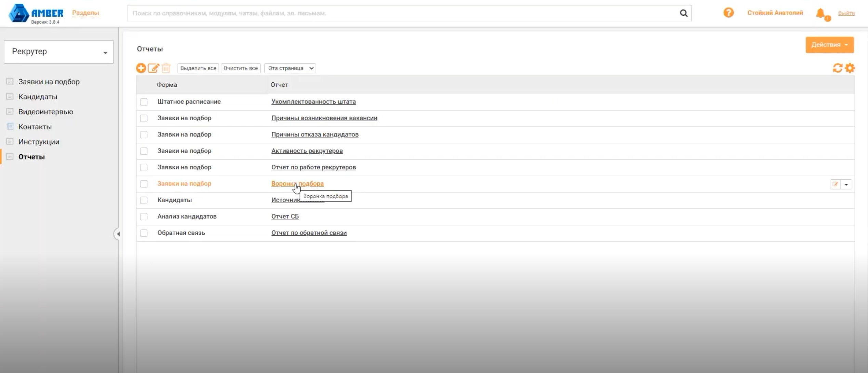Click the delete trash icon in toolbar
This screenshot has height=373, width=868.
point(166,68)
